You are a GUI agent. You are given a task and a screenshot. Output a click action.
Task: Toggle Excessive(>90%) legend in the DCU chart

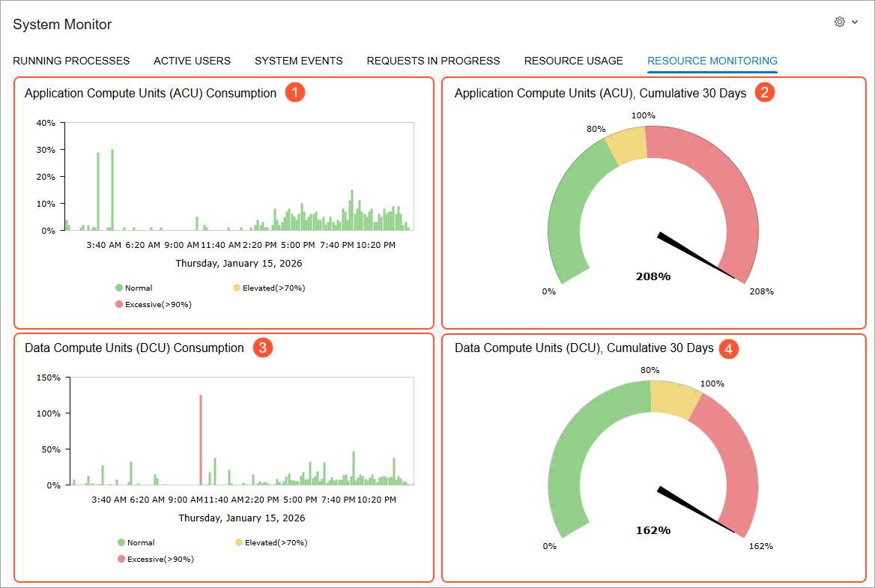[155, 559]
